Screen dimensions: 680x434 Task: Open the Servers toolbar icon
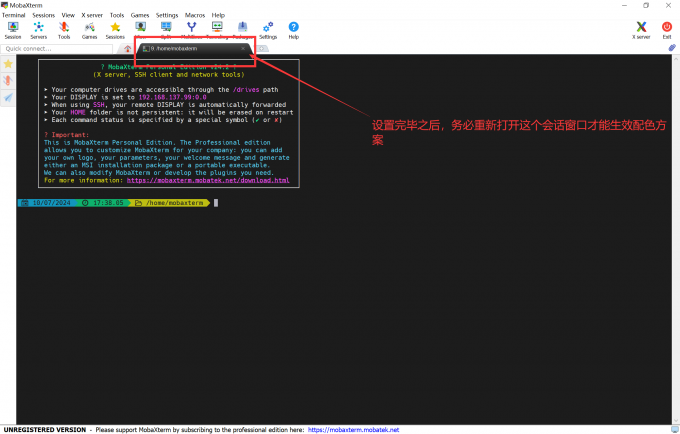(39, 30)
